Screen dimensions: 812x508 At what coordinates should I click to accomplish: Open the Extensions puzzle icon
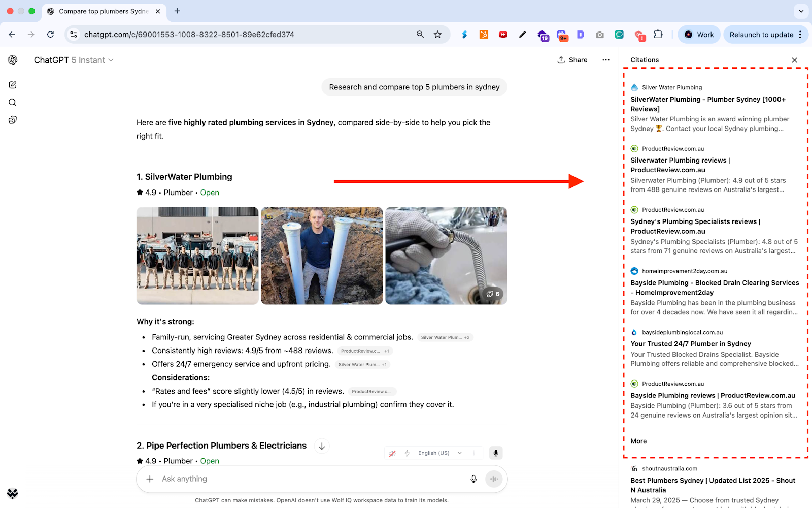tap(658, 35)
